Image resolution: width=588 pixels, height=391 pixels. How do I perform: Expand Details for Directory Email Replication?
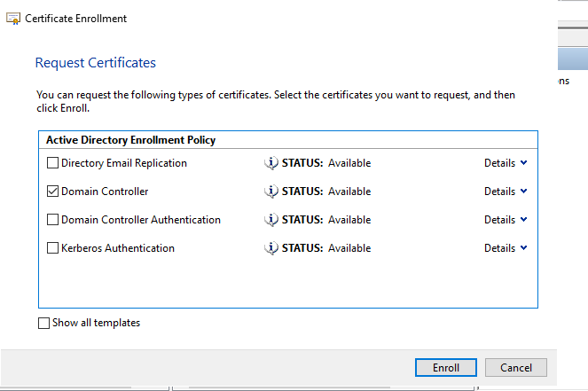(506, 163)
